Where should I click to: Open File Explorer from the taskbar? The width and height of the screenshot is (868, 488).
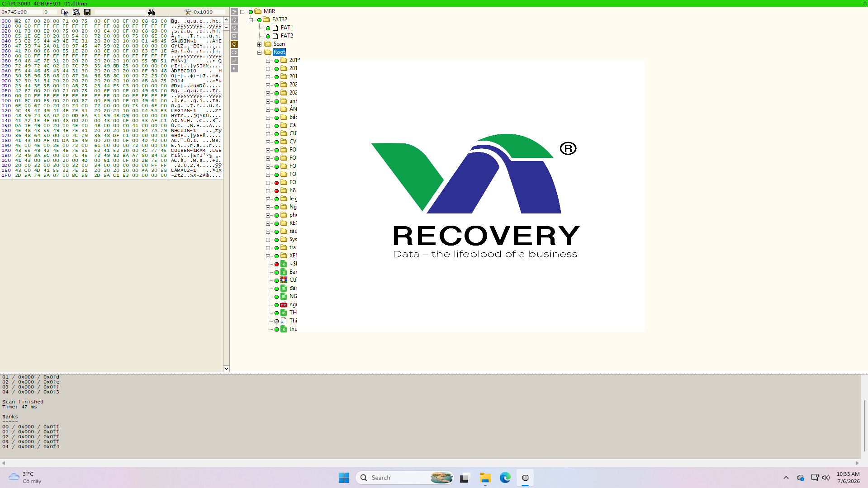pos(485,478)
